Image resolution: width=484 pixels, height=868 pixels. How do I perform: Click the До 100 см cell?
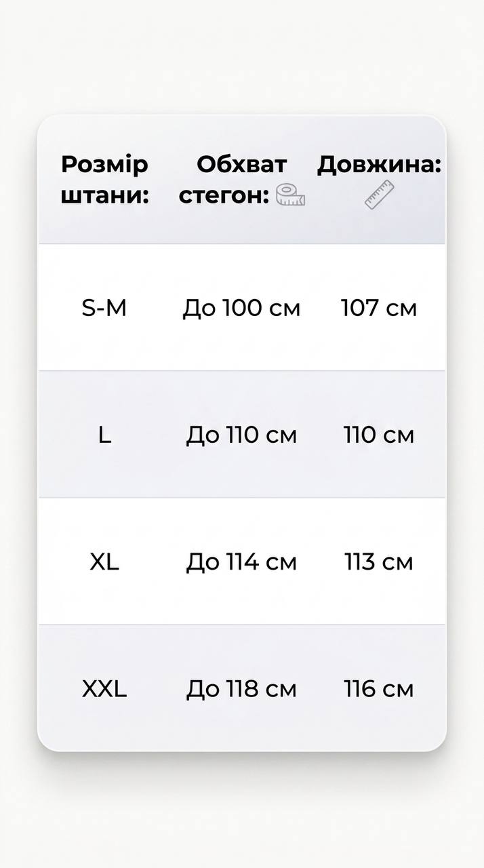click(241, 309)
